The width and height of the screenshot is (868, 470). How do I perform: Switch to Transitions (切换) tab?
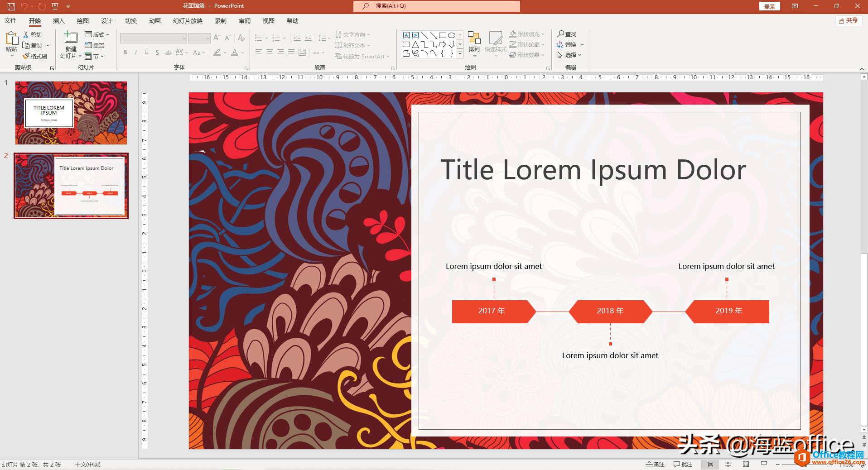pyautogui.click(x=131, y=21)
